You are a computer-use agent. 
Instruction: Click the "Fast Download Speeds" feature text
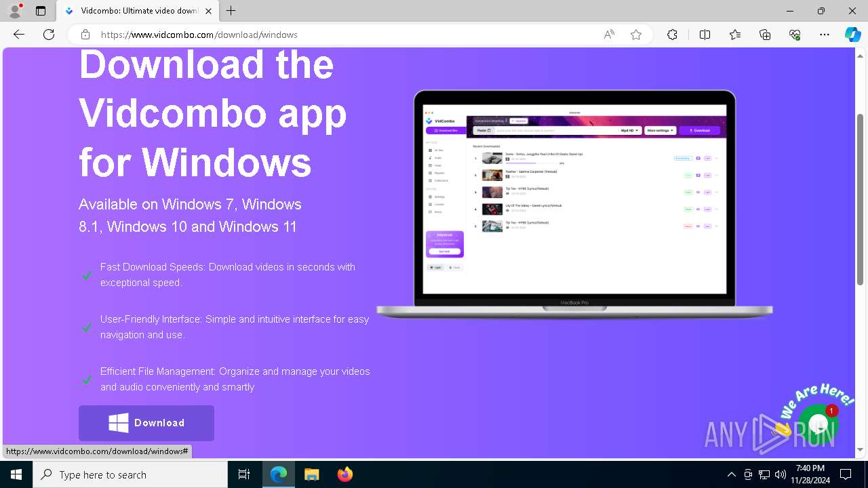tap(228, 274)
